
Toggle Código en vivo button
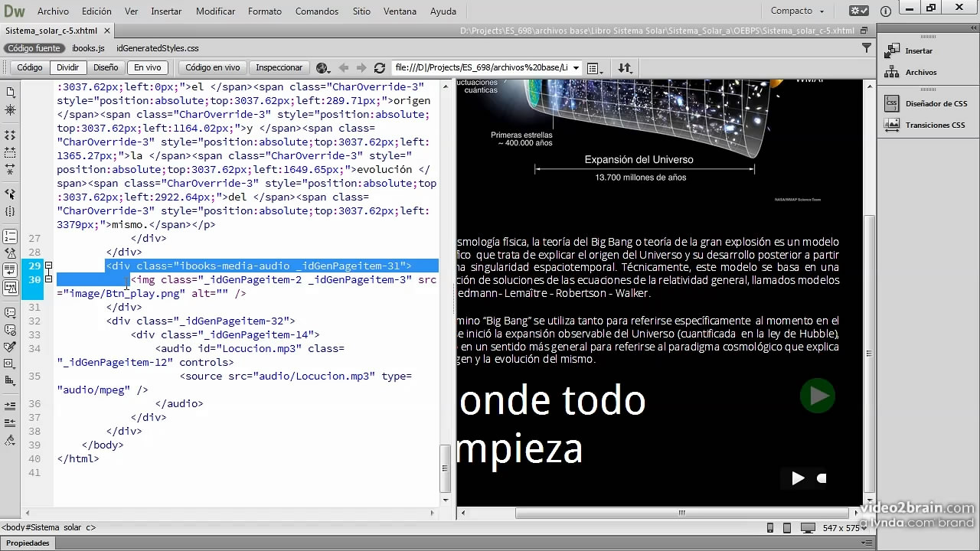(212, 67)
